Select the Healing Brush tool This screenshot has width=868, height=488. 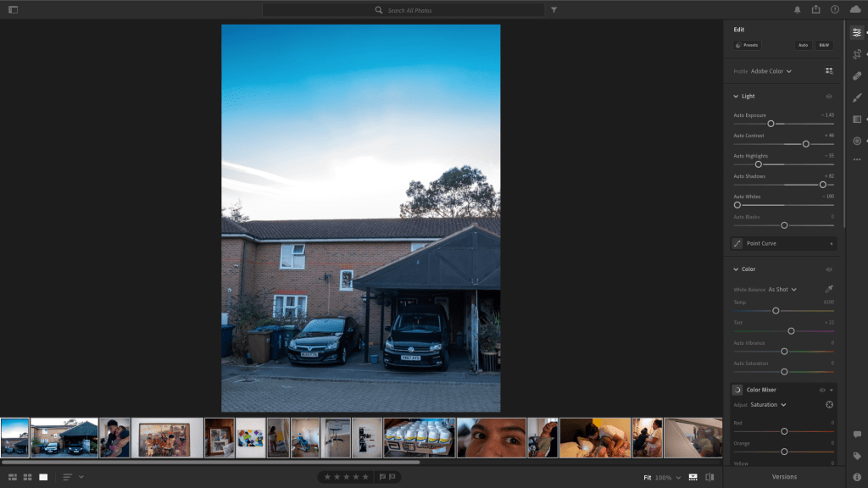click(x=857, y=76)
